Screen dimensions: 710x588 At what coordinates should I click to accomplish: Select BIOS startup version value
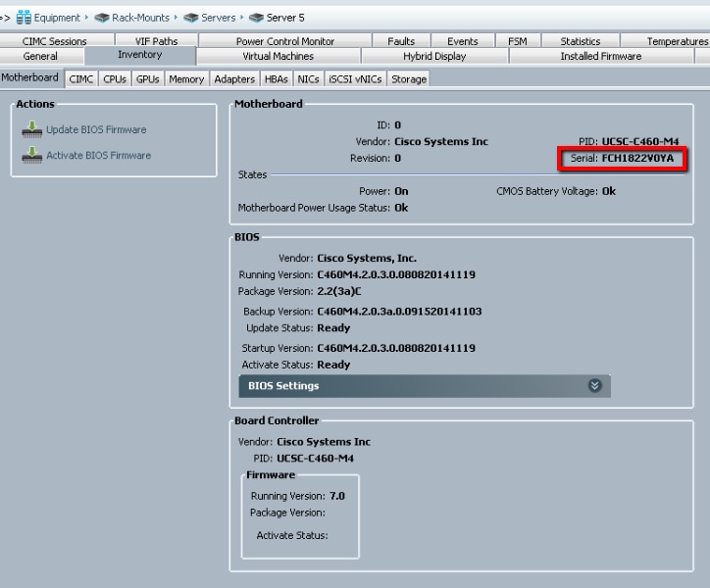396,348
